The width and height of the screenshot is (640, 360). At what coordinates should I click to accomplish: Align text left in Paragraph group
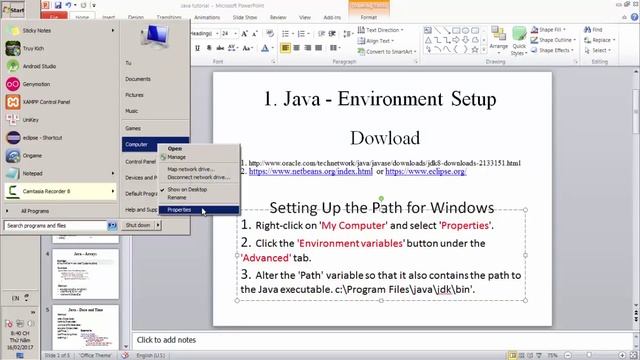tap(285, 48)
